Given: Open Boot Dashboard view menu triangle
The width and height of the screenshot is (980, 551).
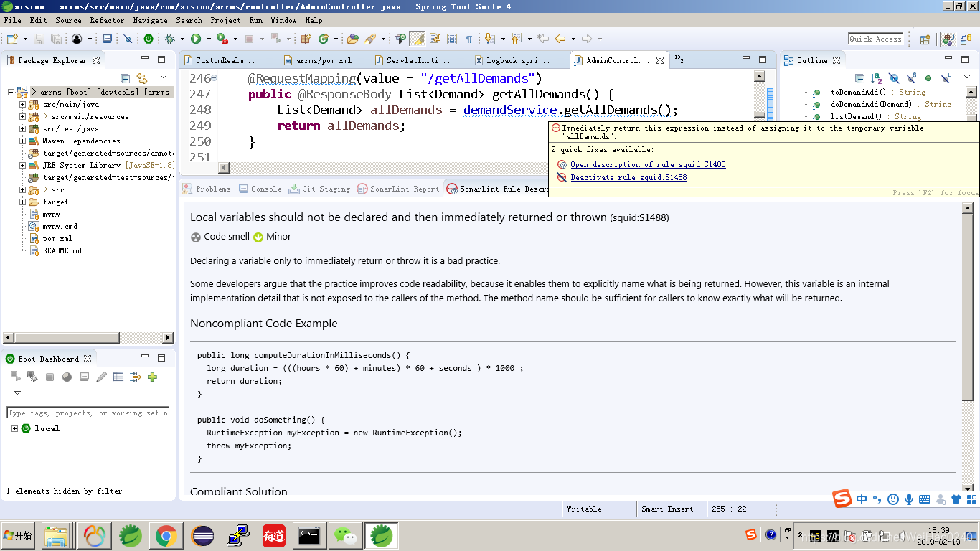Looking at the screenshot, I should pos(17,392).
